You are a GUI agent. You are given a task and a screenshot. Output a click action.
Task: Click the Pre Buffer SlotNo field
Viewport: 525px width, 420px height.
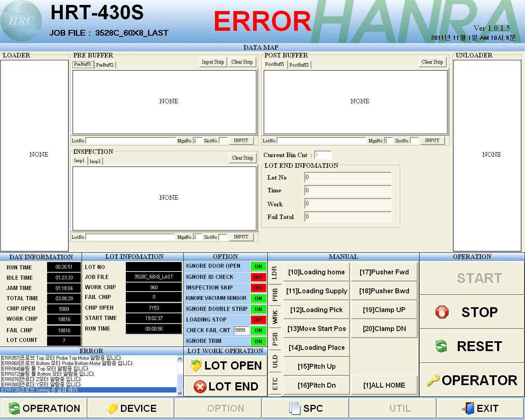click(223, 141)
